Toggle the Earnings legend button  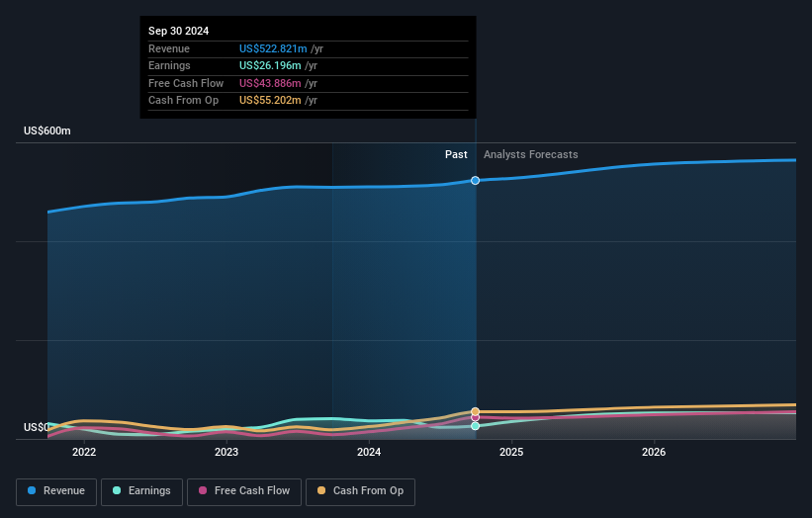pos(141,491)
